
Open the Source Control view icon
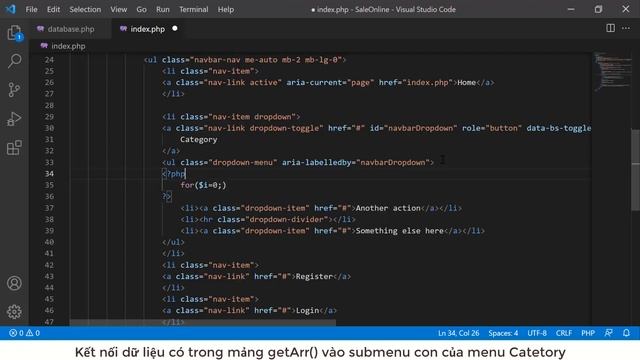[14, 89]
